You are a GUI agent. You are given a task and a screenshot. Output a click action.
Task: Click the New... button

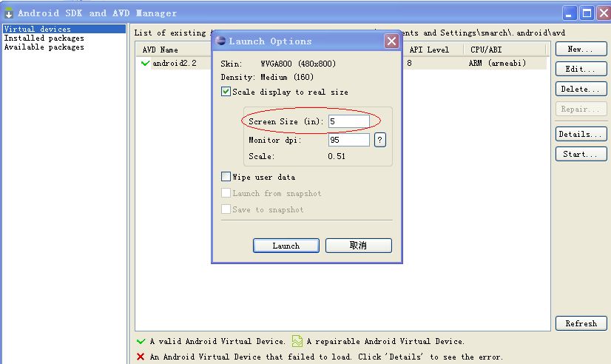tap(581, 49)
